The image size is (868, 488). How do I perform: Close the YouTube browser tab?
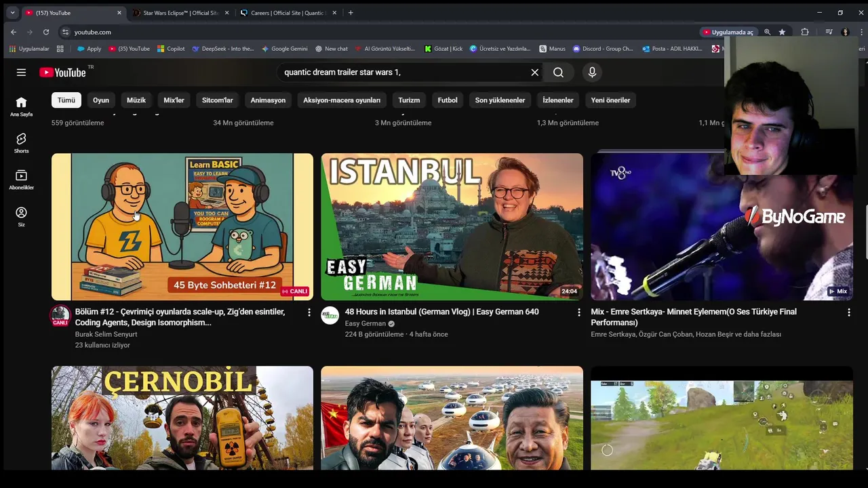pyautogui.click(x=119, y=13)
